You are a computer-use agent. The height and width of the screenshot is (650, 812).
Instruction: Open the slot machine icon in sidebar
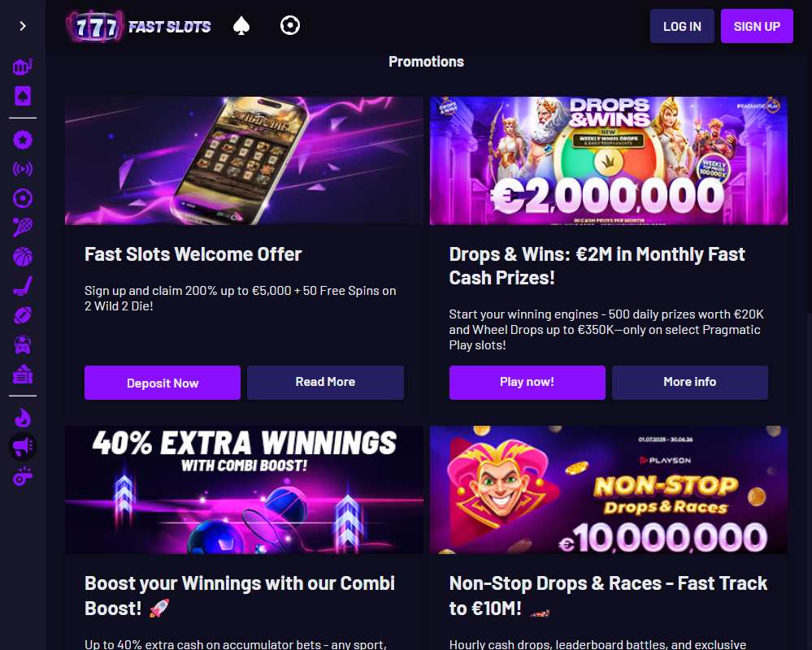(x=22, y=67)
